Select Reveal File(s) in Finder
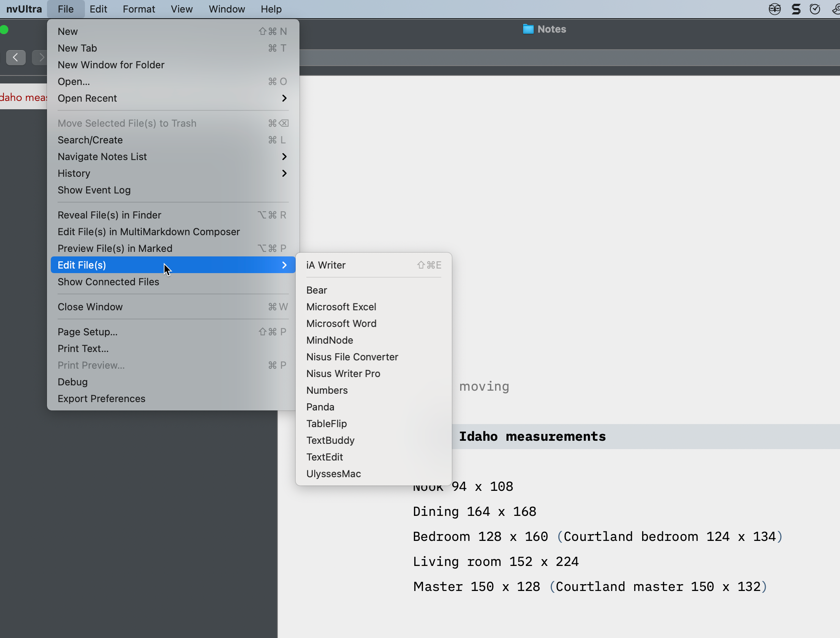This screenshot has height=638, width=840. (110, 215)
